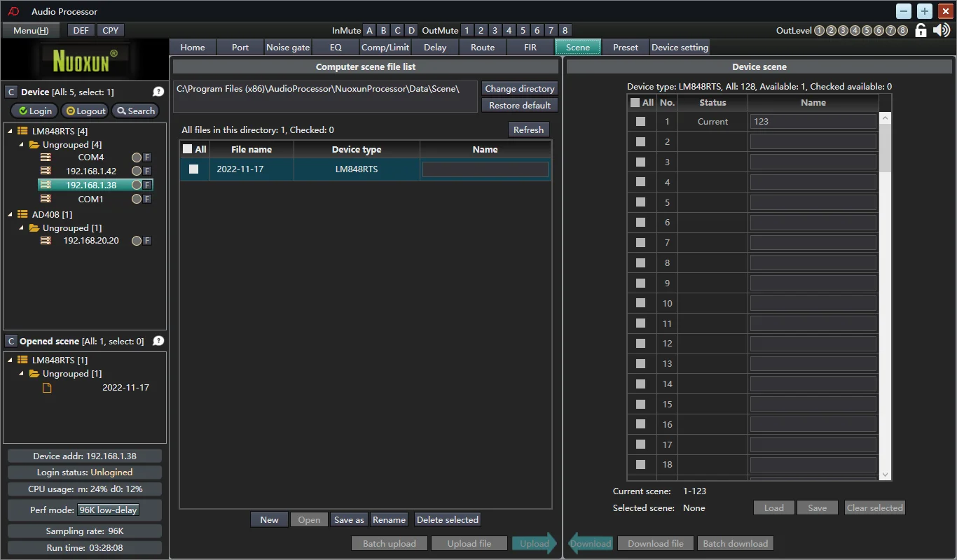Click the unlocked padlock icon
Viewport: 957px width, 560px height.
click(x=921, y=30)
